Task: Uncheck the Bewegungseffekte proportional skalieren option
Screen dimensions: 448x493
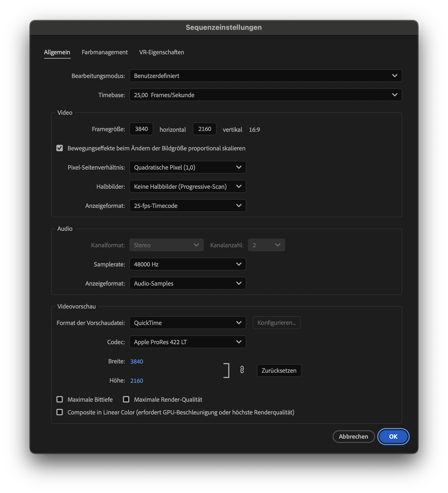Action: (x=60, y=148)
